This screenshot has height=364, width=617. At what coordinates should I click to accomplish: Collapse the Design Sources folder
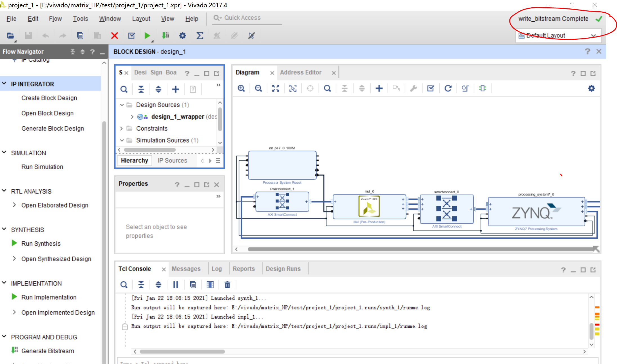click(x=122, y=105)
